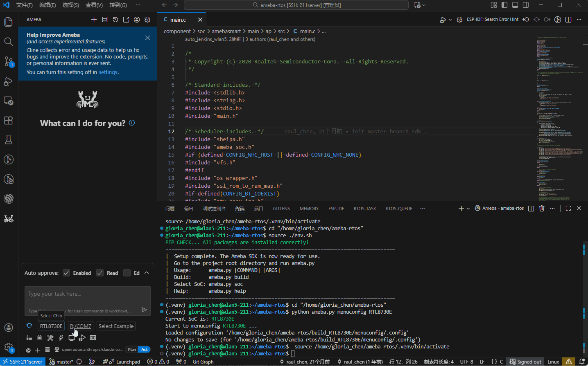Open Source Control in the activity bar
Image resolution: width=588 pixels, height=366 pixels.
click(9, 61)
